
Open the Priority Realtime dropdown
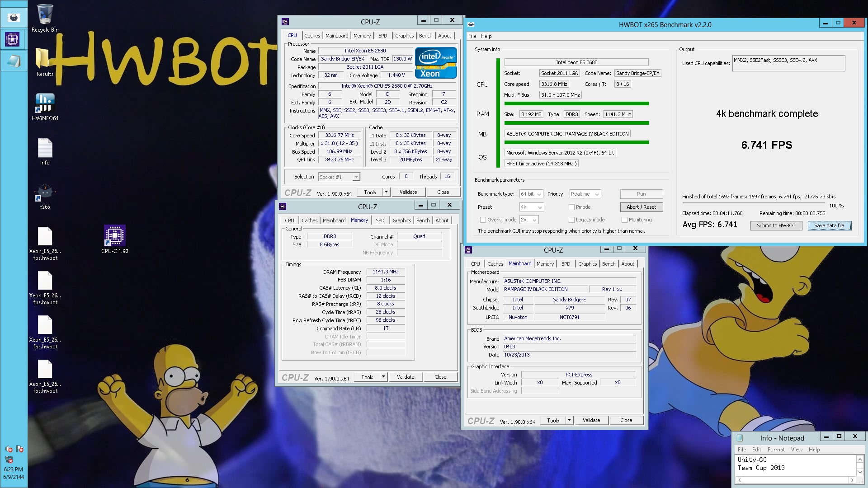(x=585, y=194)
